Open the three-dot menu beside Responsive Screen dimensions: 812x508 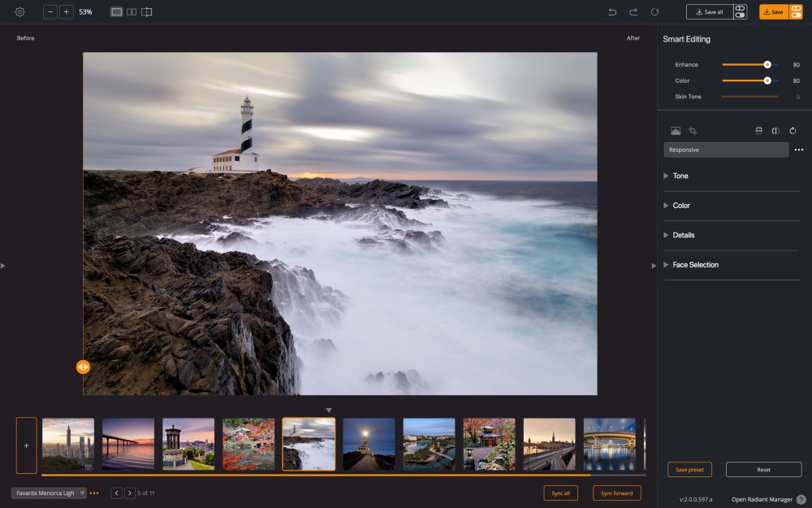799,150
